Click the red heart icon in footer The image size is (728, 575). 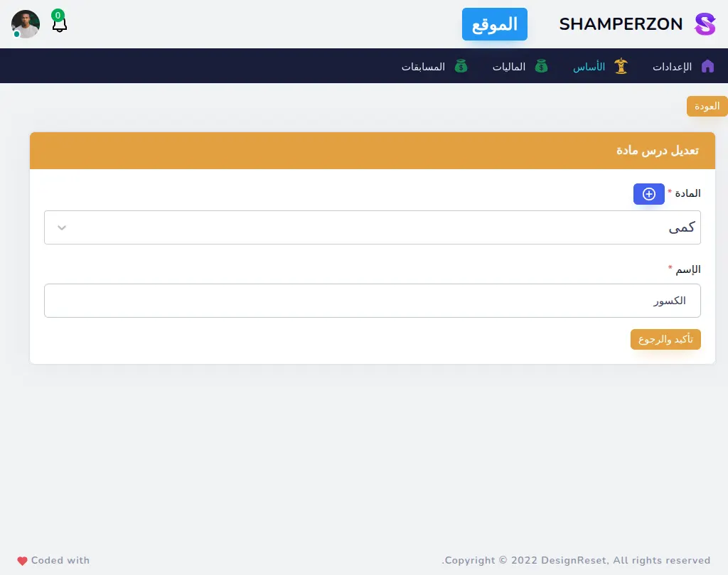22,560
